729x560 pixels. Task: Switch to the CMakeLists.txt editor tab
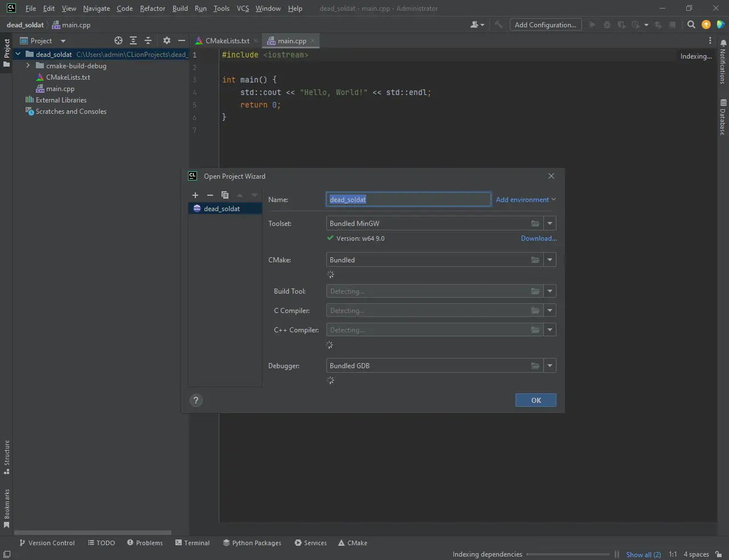[227, 41]
